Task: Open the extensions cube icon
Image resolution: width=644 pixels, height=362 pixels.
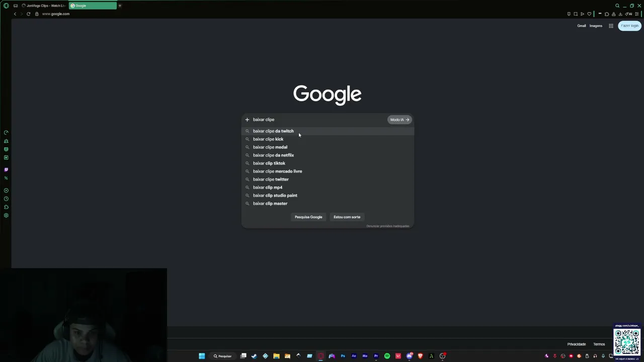Action: [x=607, y=14]
